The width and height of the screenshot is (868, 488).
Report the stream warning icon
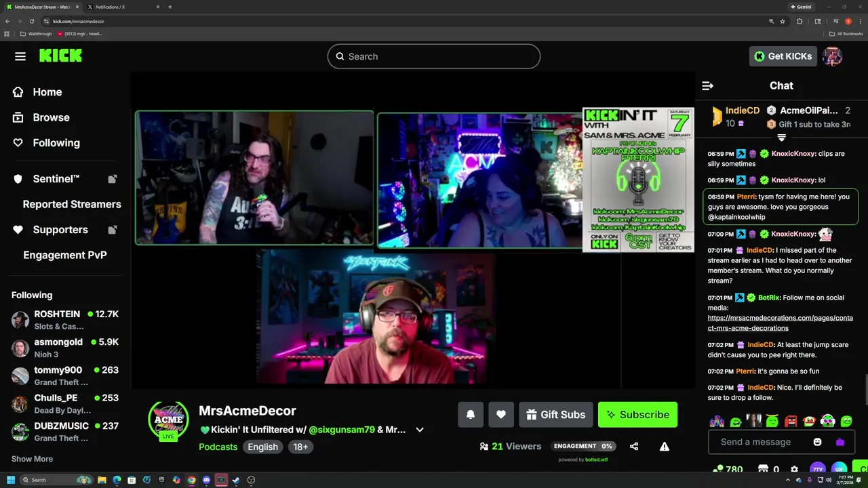[x=665, y=446]
